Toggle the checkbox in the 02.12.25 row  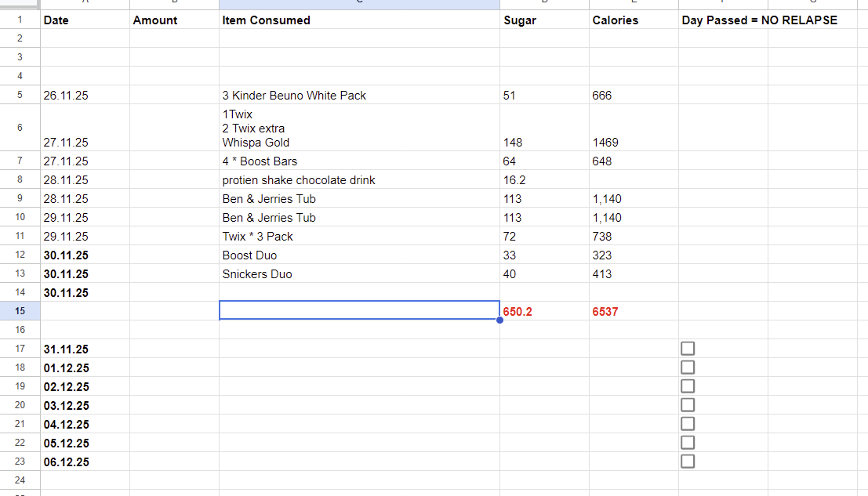point(688,386)
